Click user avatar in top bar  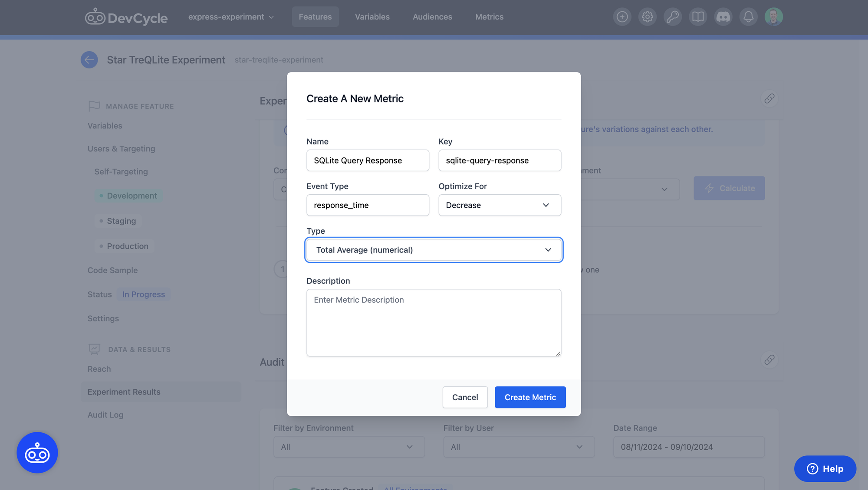[x=773, y=17]
